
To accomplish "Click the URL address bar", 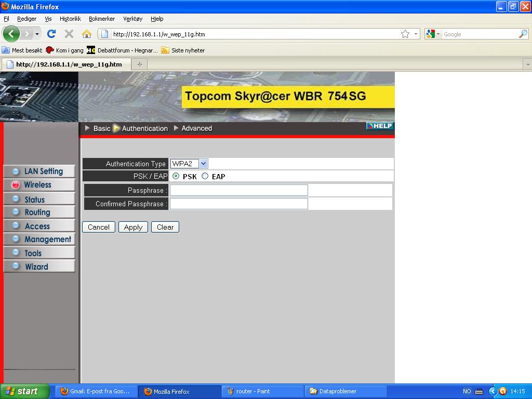I will tap(255, 34).
